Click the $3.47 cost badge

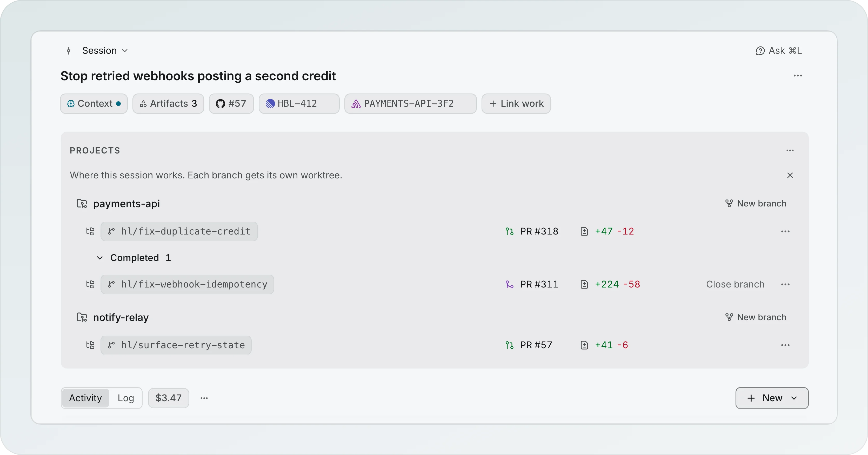(169, 398)
